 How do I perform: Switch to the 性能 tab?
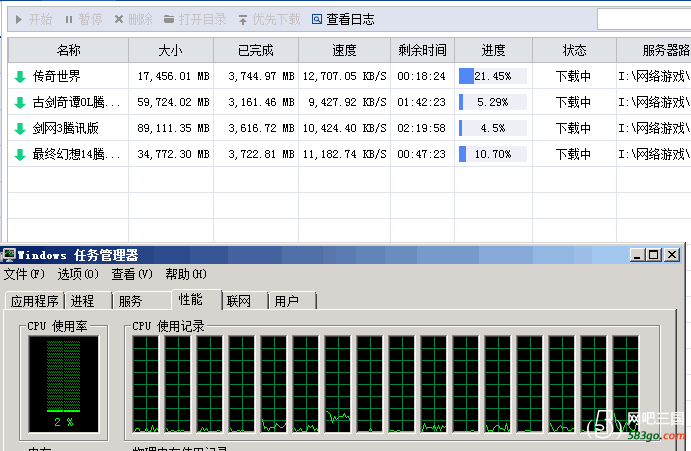pos(197,299)
